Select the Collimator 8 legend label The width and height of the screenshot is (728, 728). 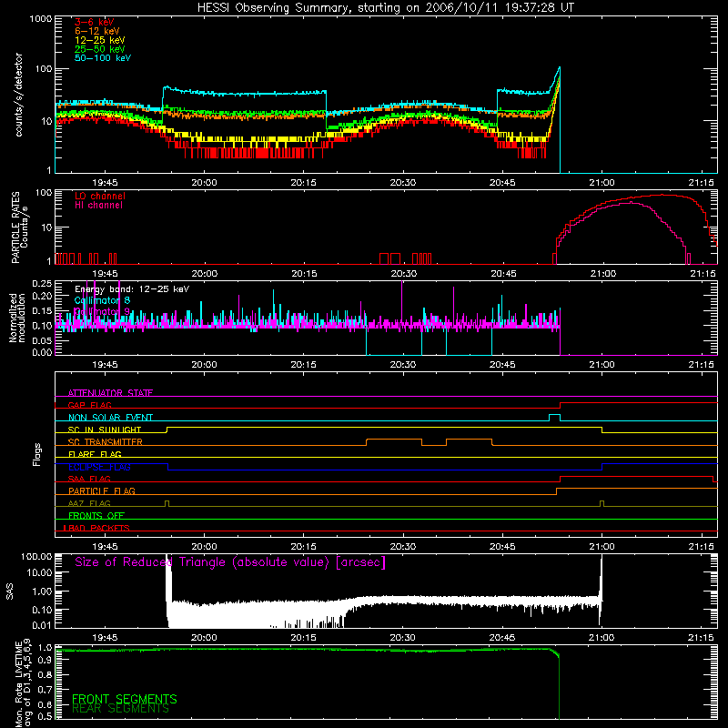click(102, 300)
